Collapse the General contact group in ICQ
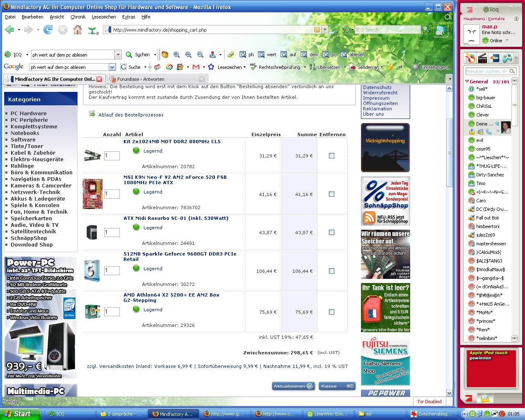The height and width of the screenshot is (420, 525). click(467, 82)
